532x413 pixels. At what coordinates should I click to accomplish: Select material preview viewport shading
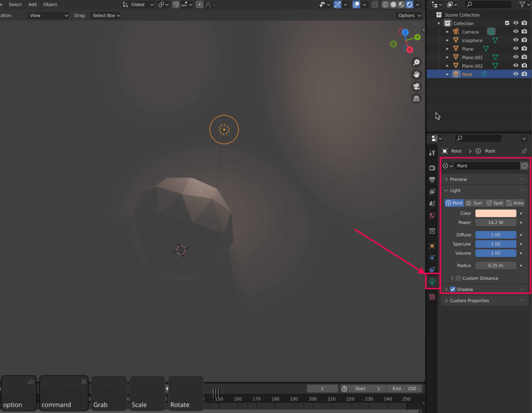402,4
